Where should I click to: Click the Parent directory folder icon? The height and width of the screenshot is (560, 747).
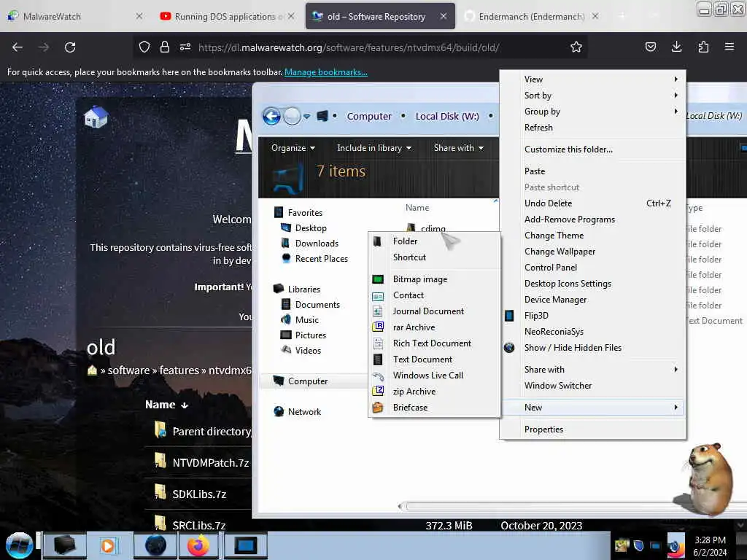pos(160,429)
